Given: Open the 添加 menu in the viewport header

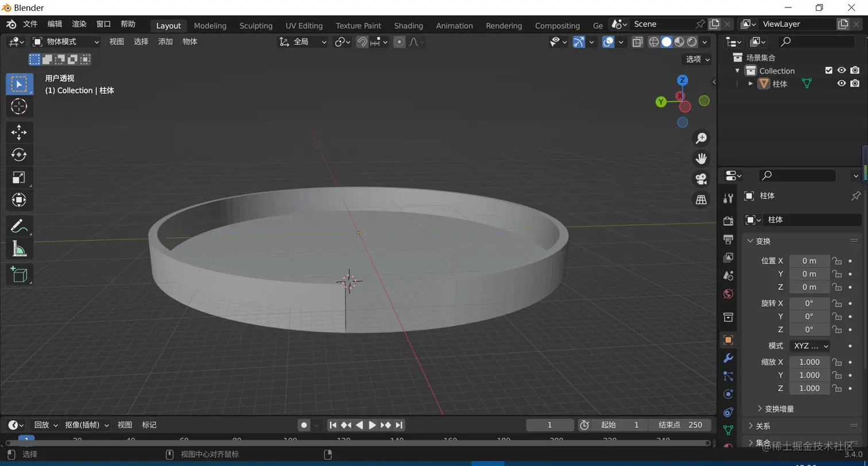Looking at the screenshot, I should [165, 42].
